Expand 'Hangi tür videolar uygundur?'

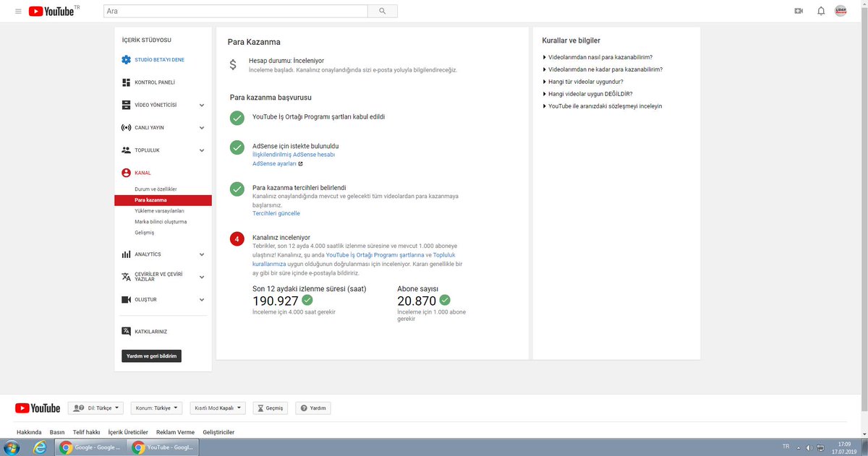(x=582, y=82)
